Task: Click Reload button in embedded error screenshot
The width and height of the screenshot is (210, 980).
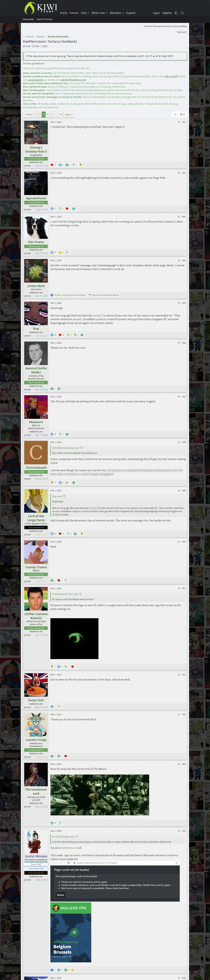Action: (x=60, y=895)
